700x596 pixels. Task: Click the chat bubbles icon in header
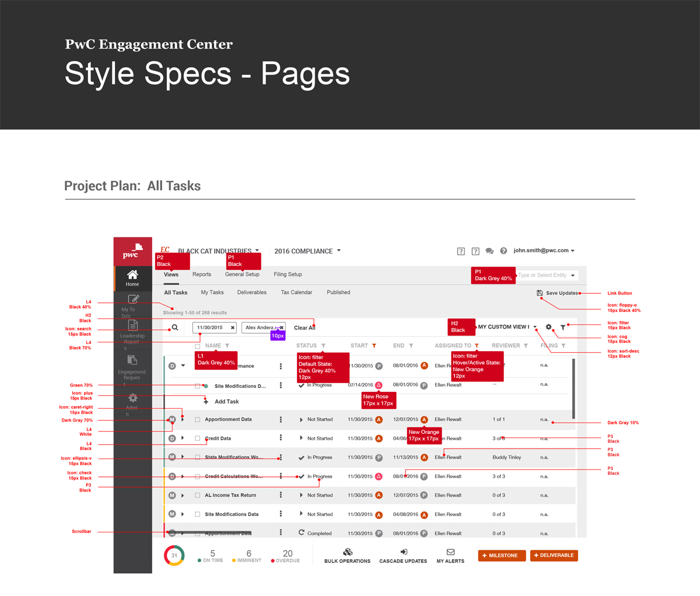489,251
